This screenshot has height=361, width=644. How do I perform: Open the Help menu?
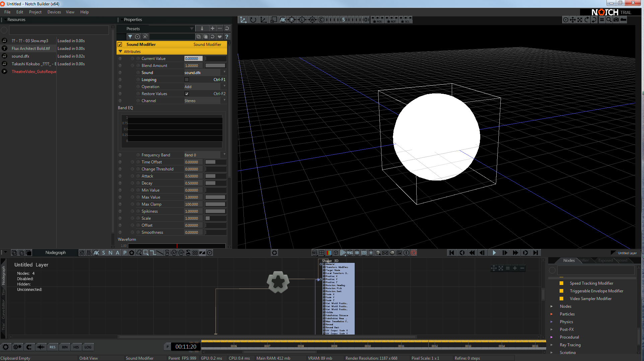coord(84,12)
